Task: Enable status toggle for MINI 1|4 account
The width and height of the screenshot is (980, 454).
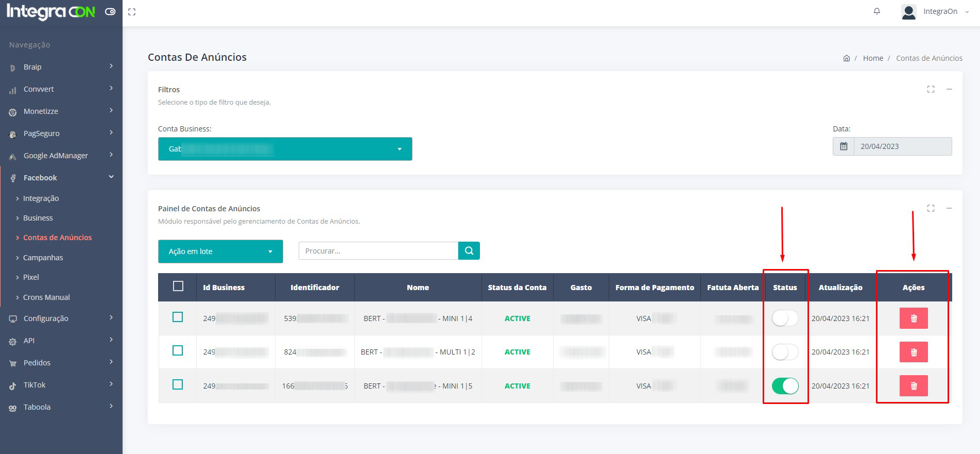Action: point(785,318)
